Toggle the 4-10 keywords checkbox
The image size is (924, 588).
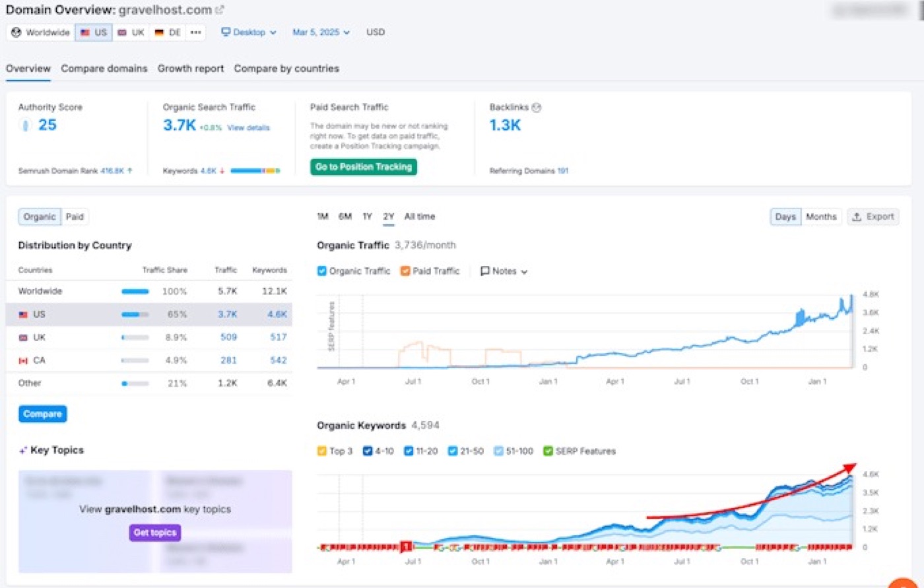[368, 451]
